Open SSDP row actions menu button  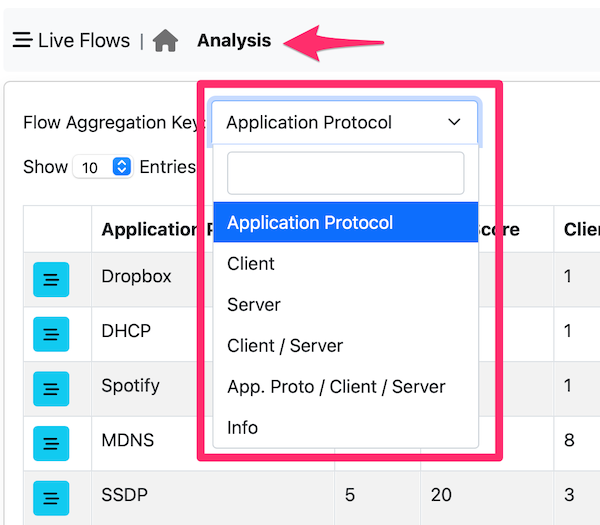coord(51,498)
